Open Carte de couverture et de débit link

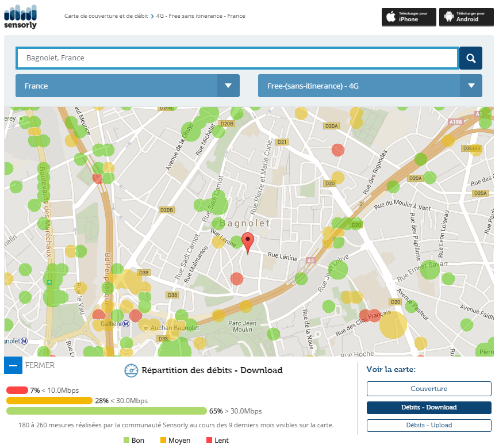106,16
